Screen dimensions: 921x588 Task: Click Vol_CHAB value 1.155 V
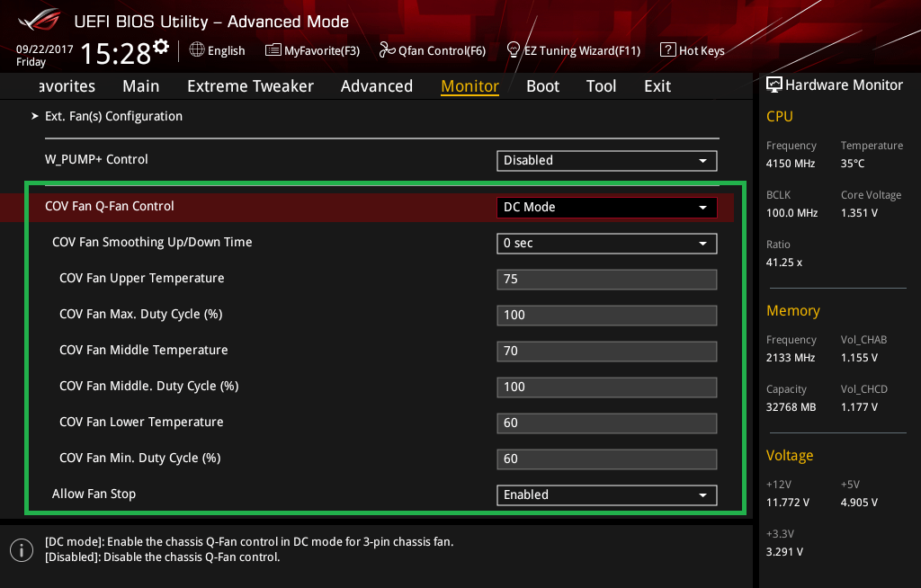point(859,357)
